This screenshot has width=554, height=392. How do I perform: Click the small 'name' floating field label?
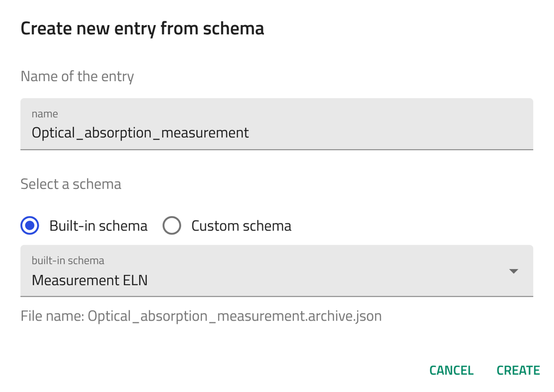tap(45, 114)
